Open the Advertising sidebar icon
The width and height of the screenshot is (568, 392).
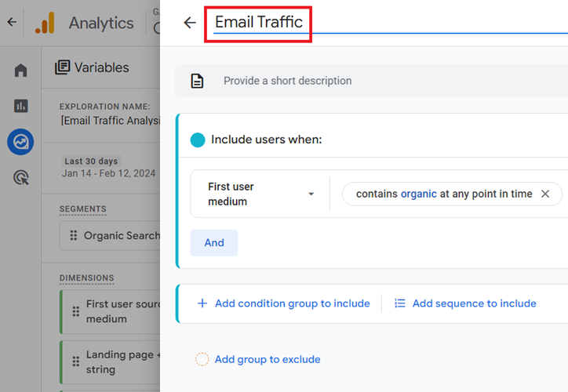pos(20,177)
